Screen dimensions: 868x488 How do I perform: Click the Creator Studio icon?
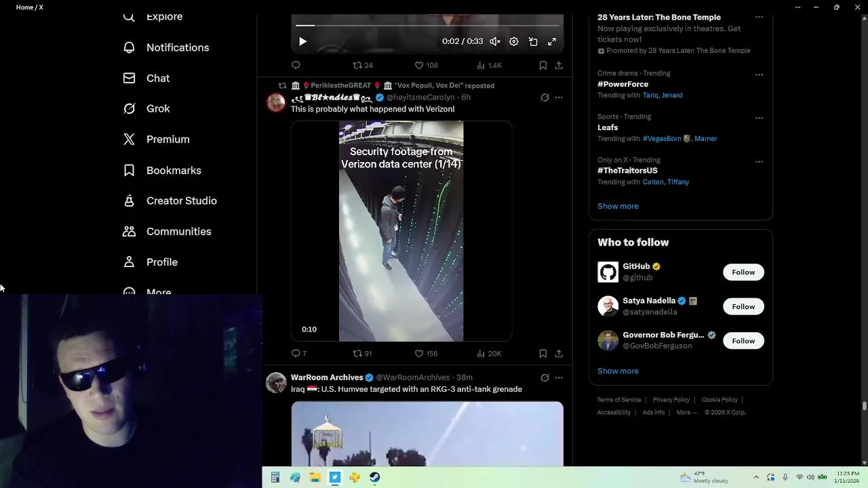pyautogui.click(x=129, y=201)
